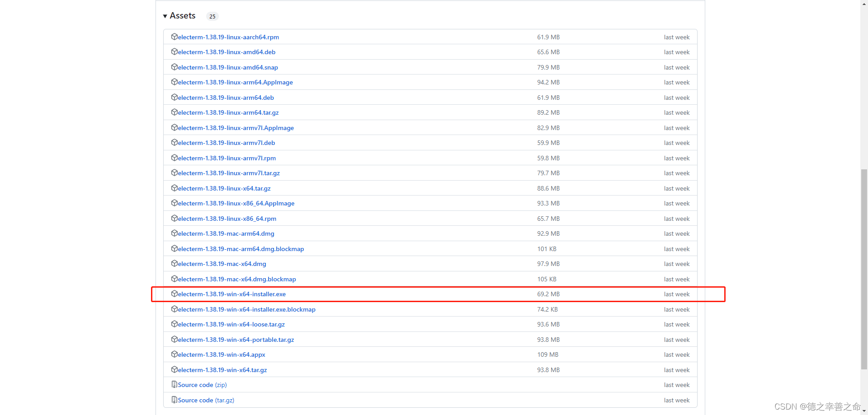Click the scrollbar down arrow
Viewport: 868px width, 415px height.
(x=864, y=411)
